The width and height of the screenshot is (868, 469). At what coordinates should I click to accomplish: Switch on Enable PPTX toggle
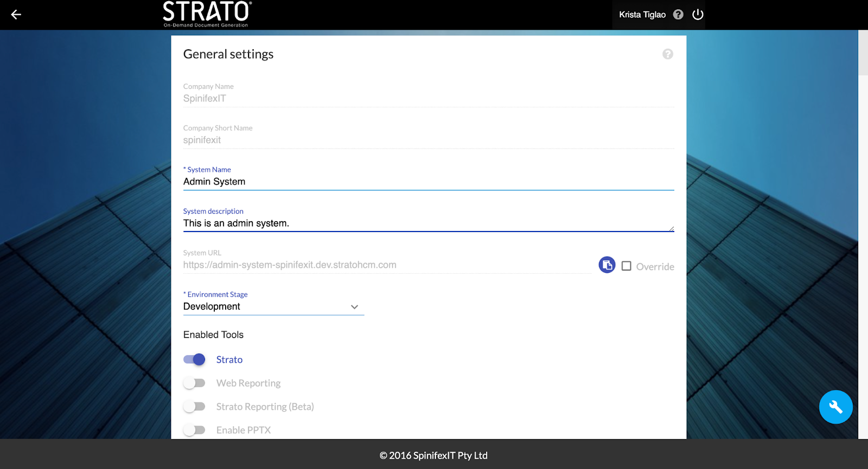point(194,430)
